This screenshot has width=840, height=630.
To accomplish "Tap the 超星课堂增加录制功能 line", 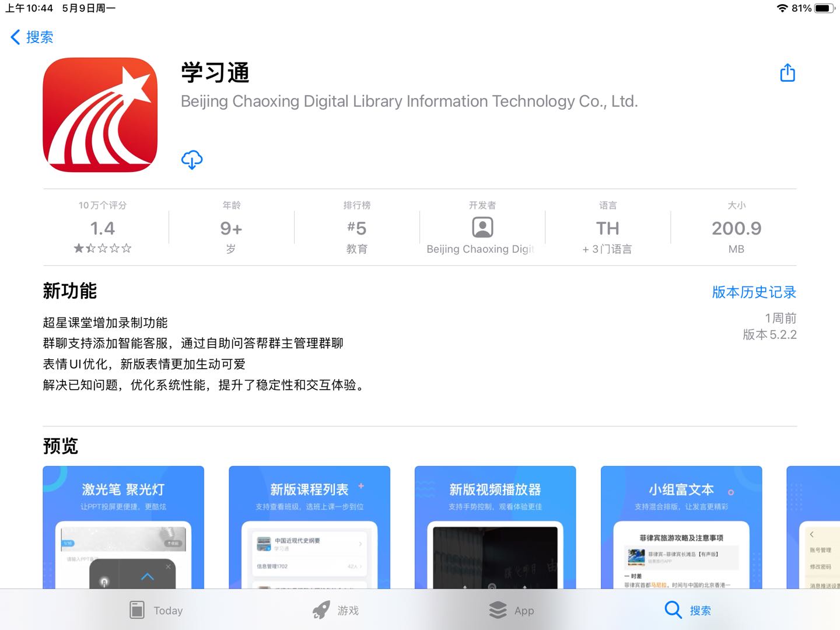I will (x=106, y=323).
